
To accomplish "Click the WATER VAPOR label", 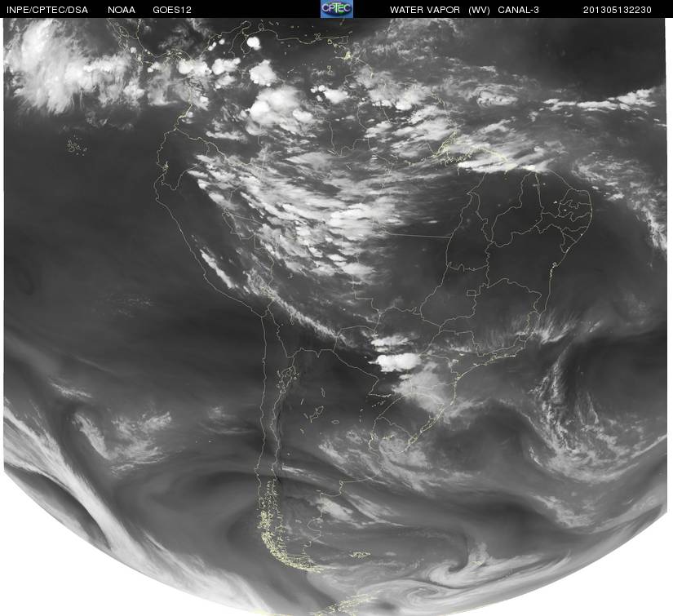I will tap(425, 10).
